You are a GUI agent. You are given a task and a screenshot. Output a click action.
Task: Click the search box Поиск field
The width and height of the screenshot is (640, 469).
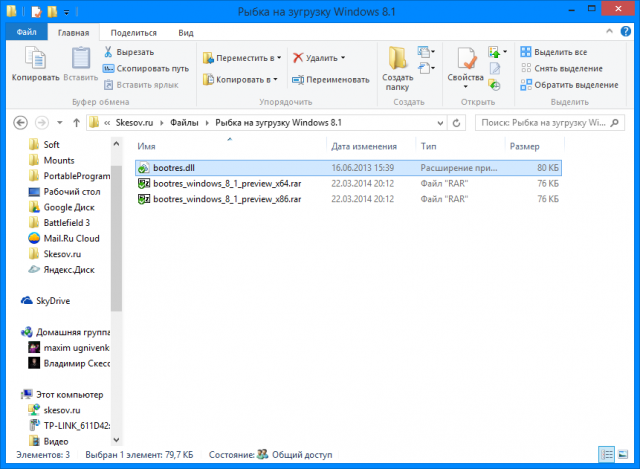coord(549,122)
